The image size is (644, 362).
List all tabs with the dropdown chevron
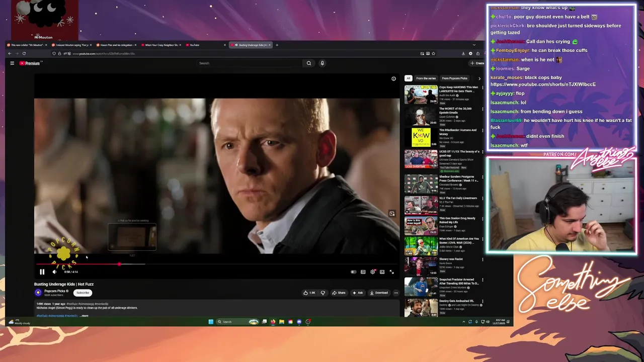coord(473,45)
